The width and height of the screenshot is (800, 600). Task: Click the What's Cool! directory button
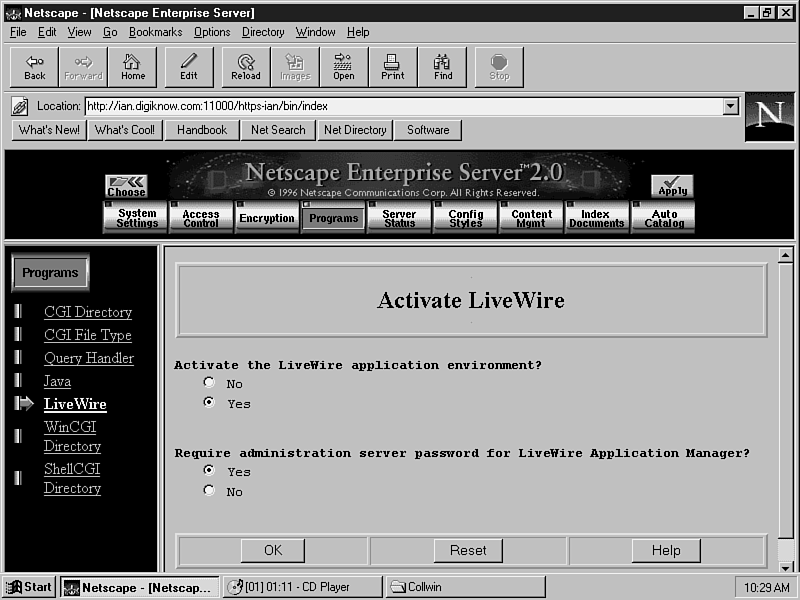coord(125,130)
